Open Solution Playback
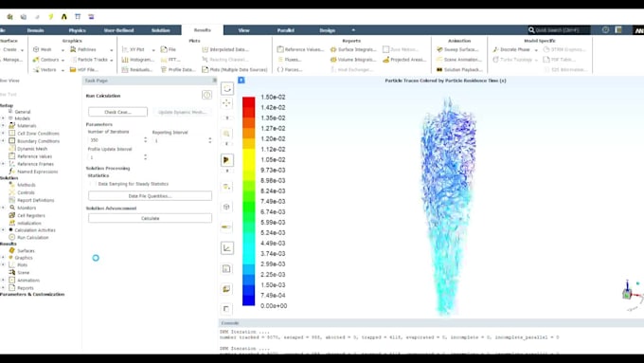The height and width of the screenshot is (363, 644). 459,69
